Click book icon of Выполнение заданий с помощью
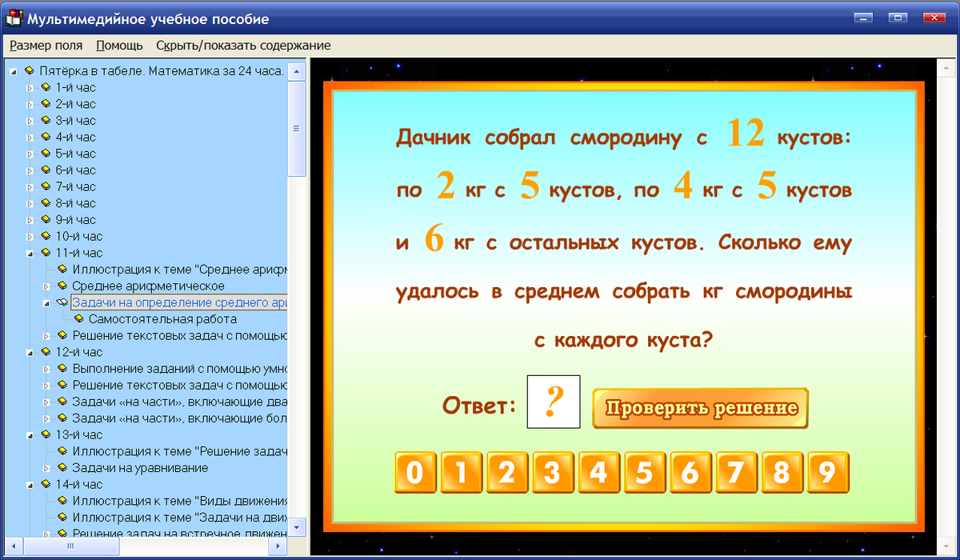 (62, 368)
